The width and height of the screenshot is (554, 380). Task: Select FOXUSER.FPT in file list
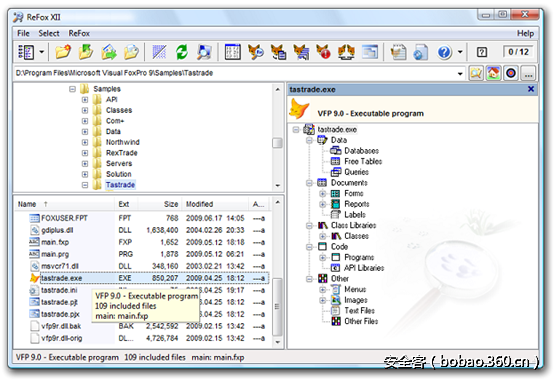coord(64,218)
